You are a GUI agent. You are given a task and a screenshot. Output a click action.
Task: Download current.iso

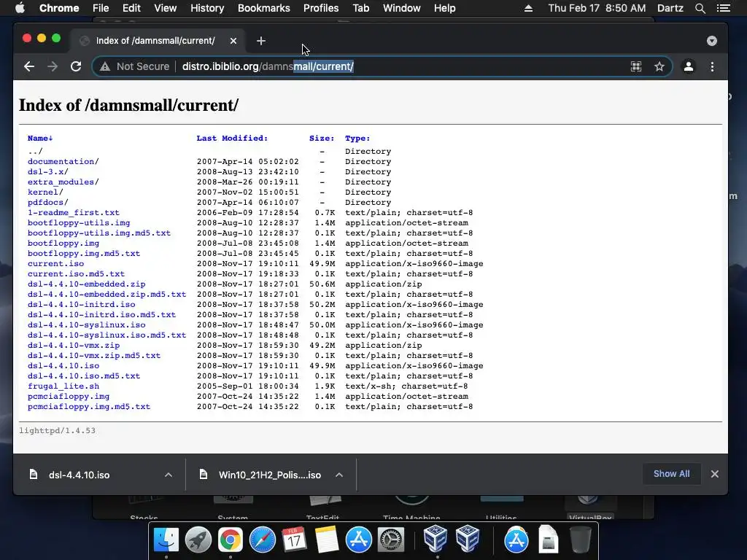55,264
